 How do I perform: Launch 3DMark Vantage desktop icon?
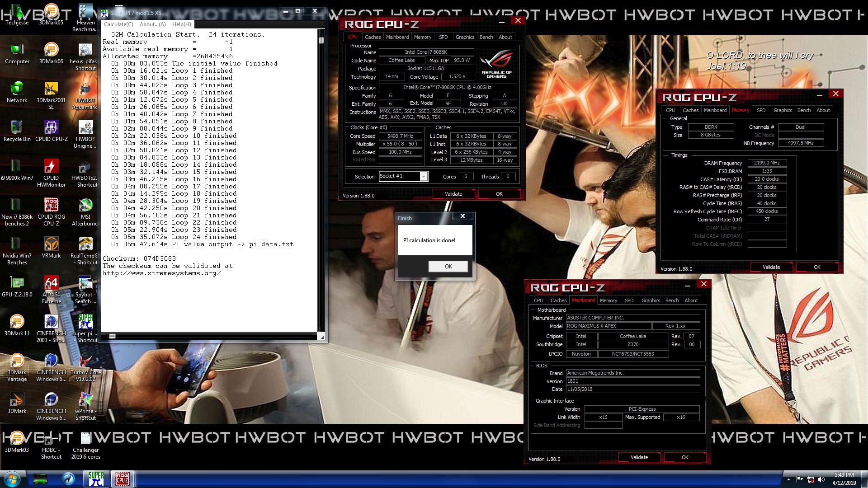[x=17, y=368]
